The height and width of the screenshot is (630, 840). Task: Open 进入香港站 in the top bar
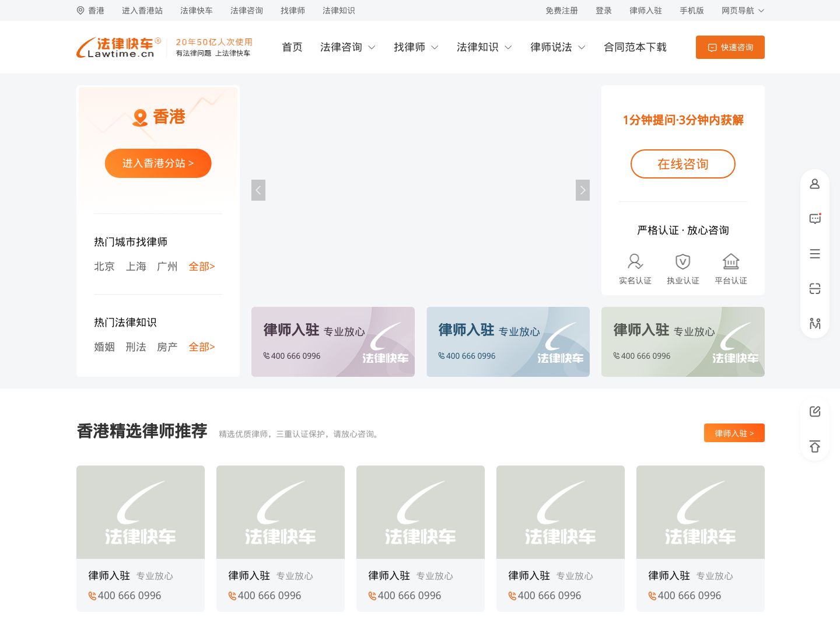coord(142,10)
